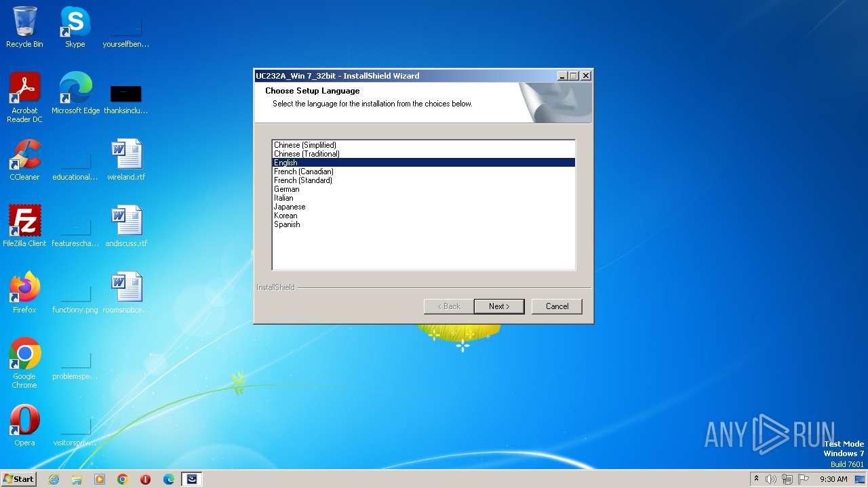Open the Windows Start menu
The height and width of the screenshot is (488, 868).
click(x=19, y=479)
